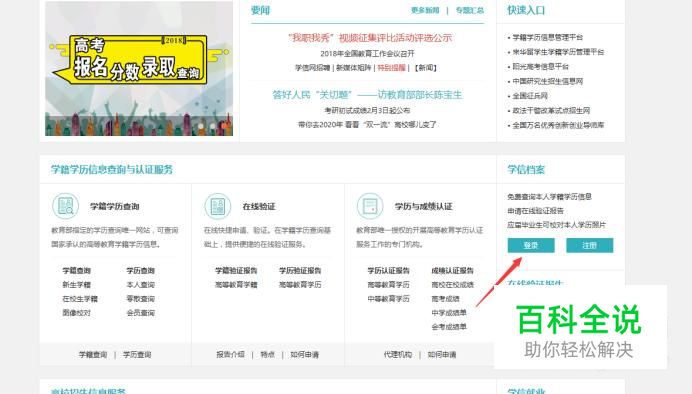Click 应届毕业生可校对本人学历照片 text
Image resolution: width=692 pixels, height=394 pixels.
click(557, 225)
